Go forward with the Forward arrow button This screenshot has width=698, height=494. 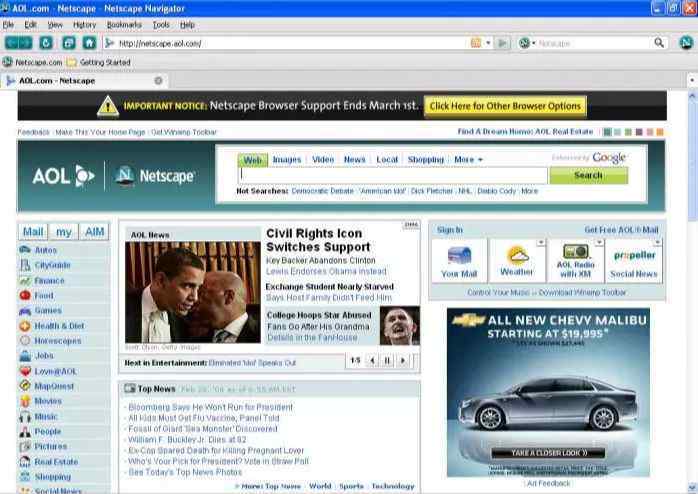pos(25,43)
